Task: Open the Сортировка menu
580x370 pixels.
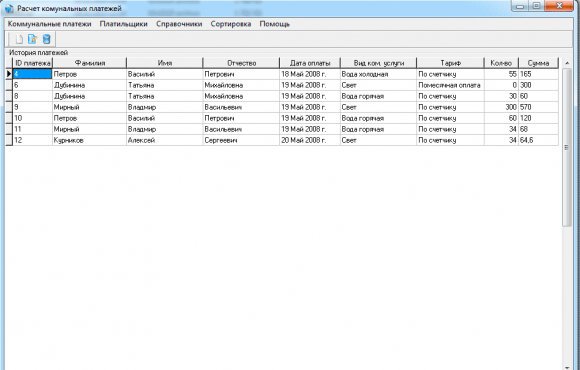Action: pyautogui.click(x=231, y=24)
